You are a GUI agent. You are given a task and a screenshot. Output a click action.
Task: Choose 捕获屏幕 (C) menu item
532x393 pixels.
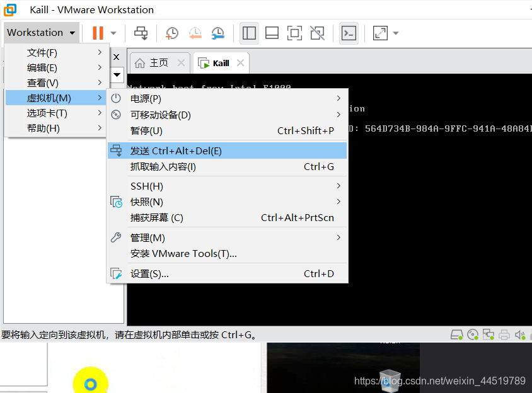tap(228, 217)
